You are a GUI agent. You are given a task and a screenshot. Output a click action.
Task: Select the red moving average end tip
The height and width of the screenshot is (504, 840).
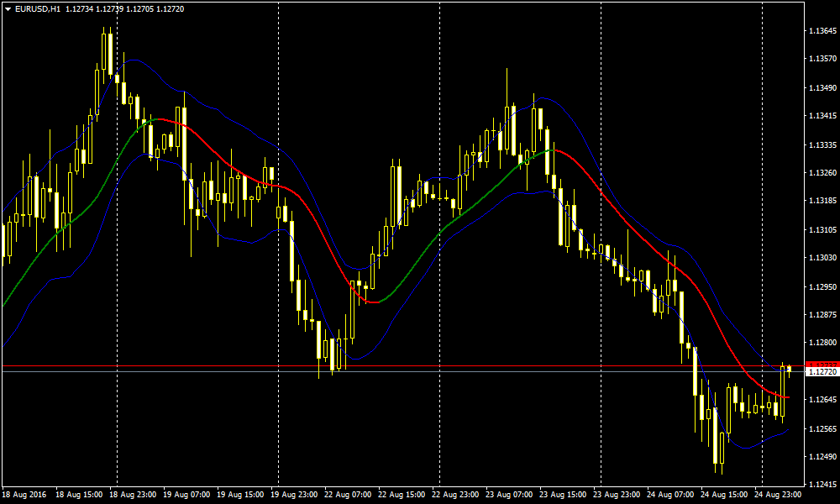tap(787, 396)
